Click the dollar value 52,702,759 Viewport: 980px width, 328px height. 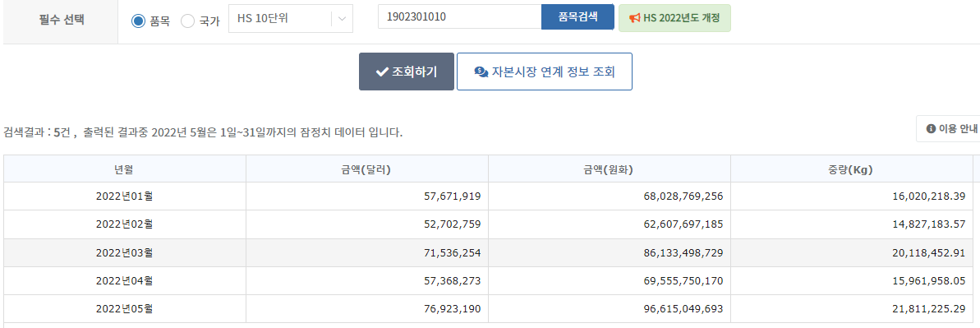(x=452, y=224)
